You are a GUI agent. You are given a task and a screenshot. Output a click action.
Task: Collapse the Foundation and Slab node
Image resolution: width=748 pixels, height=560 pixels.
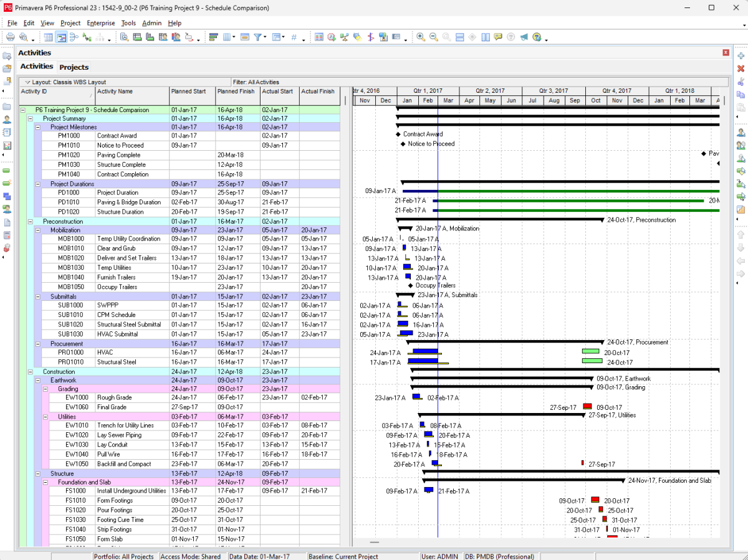coord(45,482)
